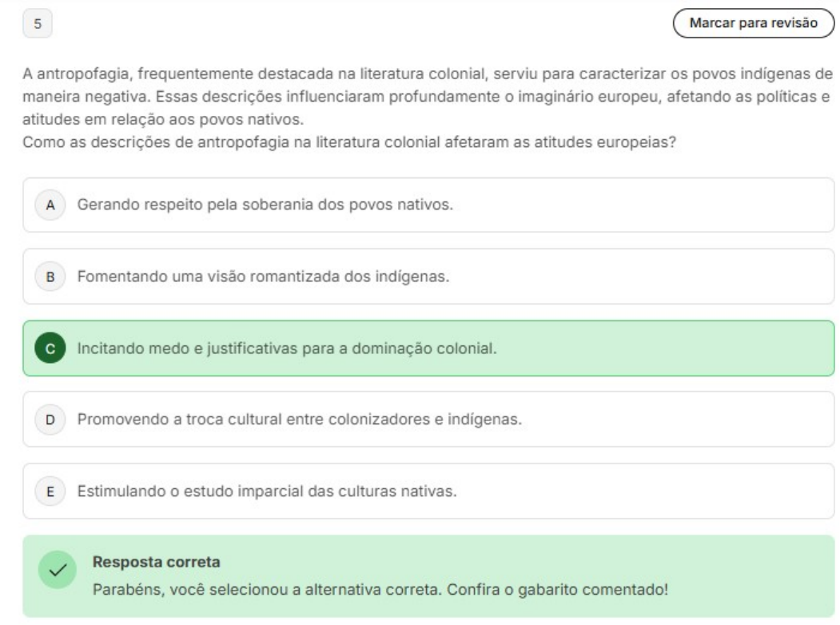Click the question number 5 badge
The height and width of the screenshot is (625, 840).
38,24
